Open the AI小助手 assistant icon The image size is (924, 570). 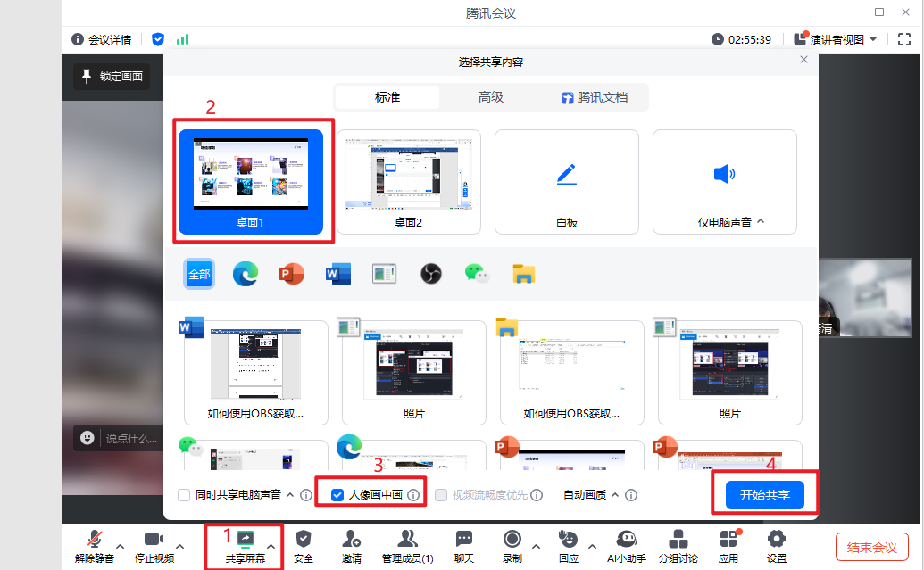click(626, 540)
